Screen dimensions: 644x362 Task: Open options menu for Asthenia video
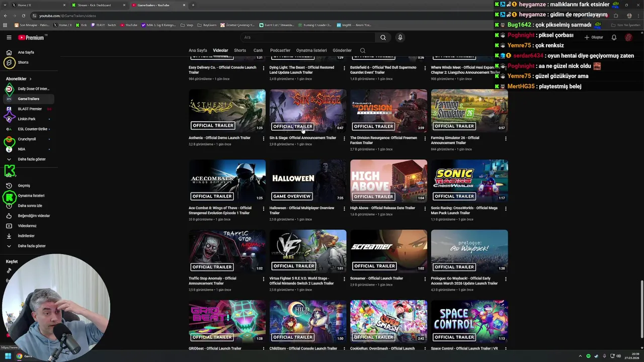pos(264,138)
